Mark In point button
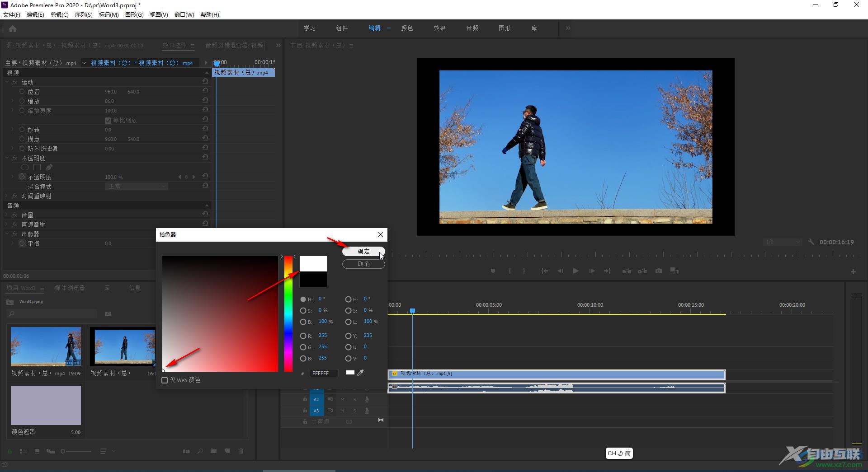Screen dimensions: 868x472 tap(509, 271)
